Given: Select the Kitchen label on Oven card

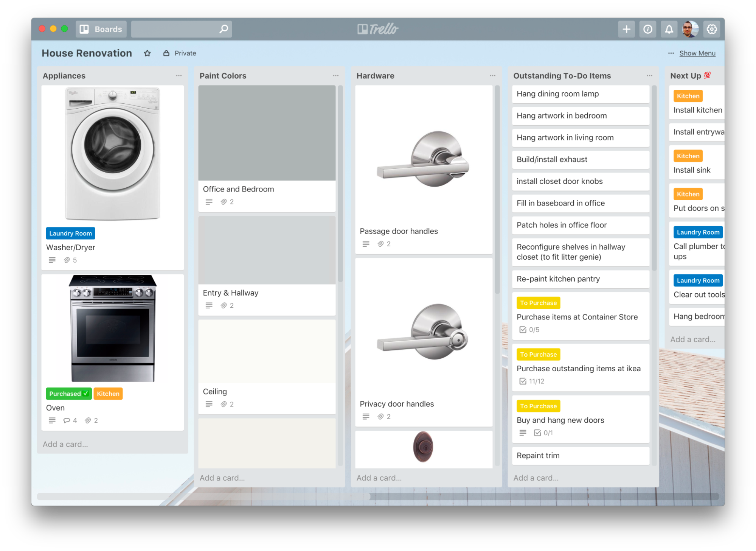Looking at the screenshot, I should pos(108,394).
